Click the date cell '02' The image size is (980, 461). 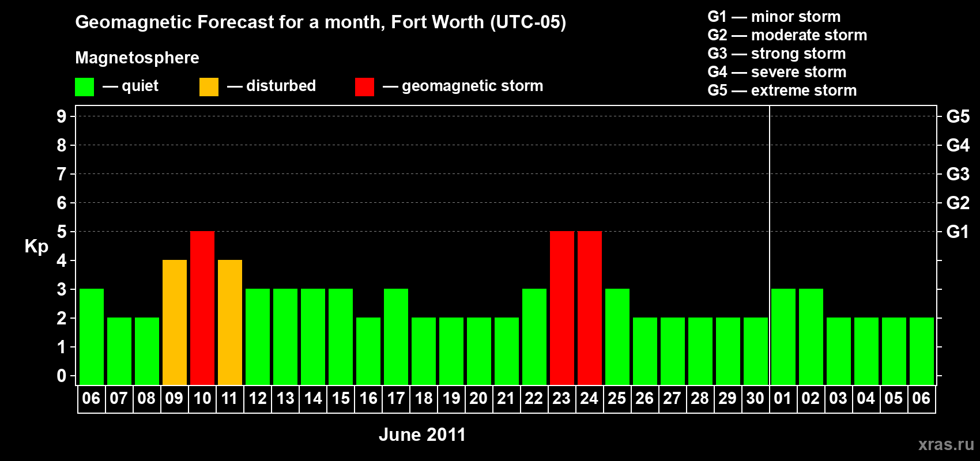[811, 399]
